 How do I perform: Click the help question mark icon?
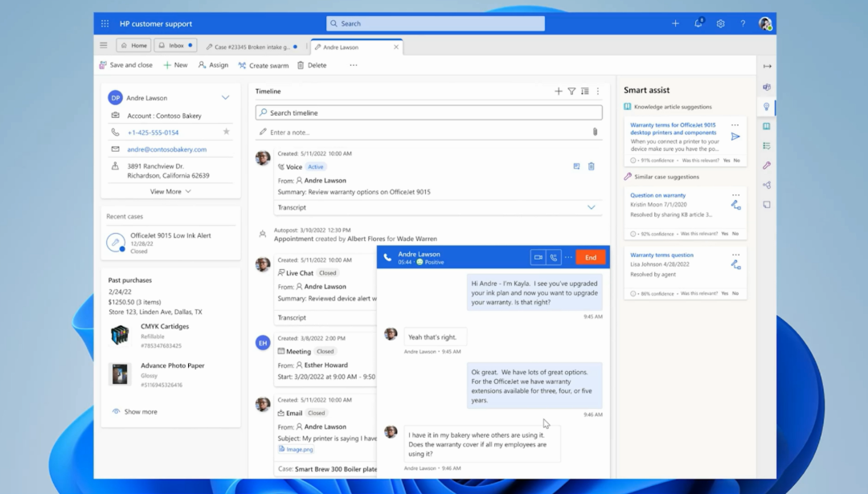[743, 24]
